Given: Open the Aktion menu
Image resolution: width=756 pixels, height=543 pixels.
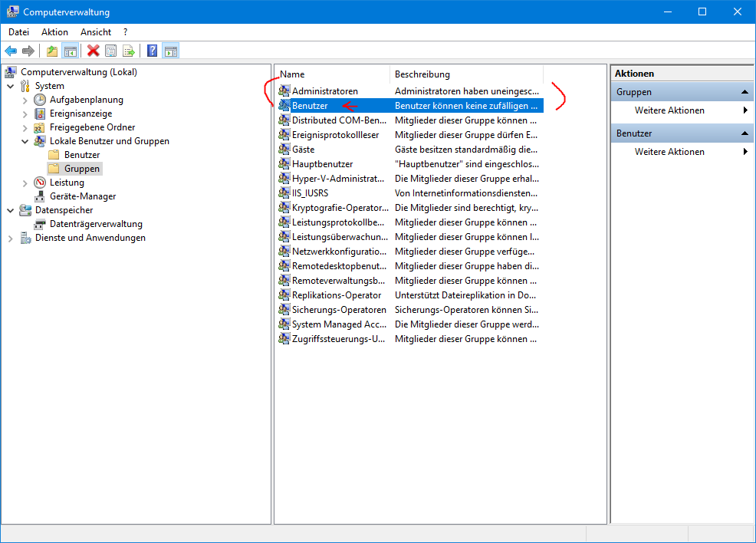Looking at the screenshot, I should point(54,31).
